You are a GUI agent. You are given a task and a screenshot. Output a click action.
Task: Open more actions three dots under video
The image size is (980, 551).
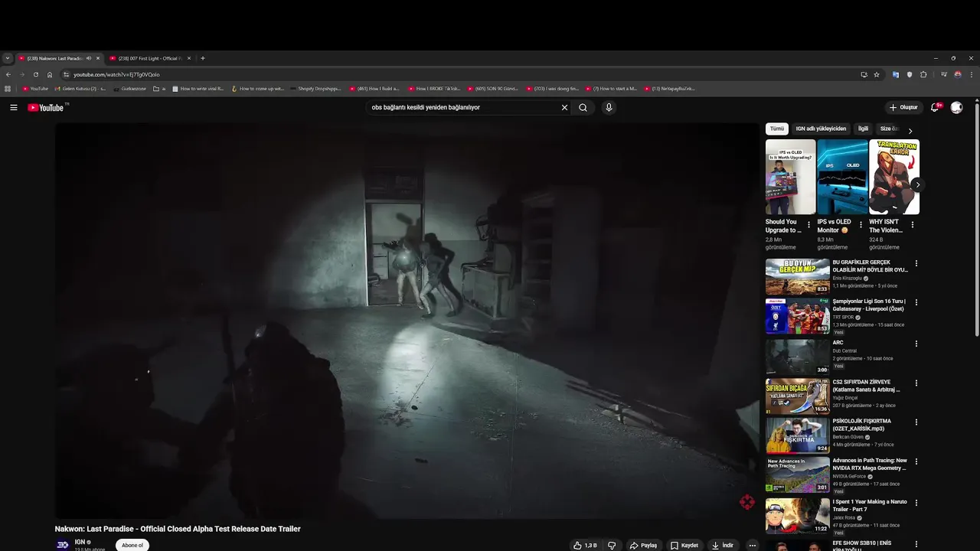[753, 546]
